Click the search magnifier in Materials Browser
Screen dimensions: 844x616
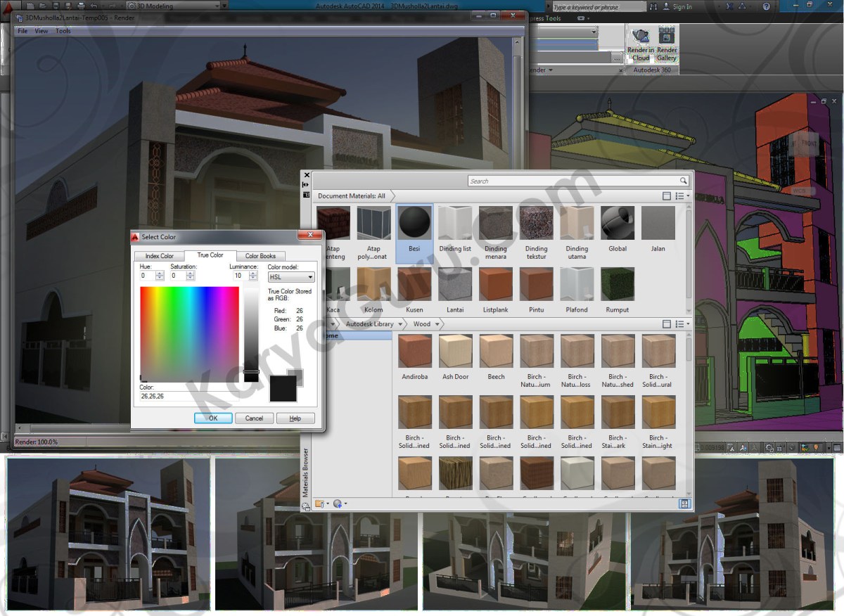coord(683,181)
